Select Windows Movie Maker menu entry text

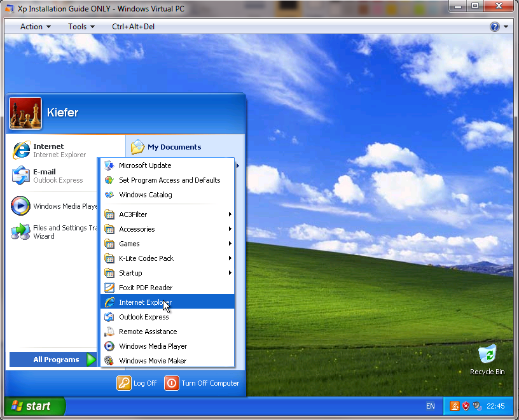(153, 361)
